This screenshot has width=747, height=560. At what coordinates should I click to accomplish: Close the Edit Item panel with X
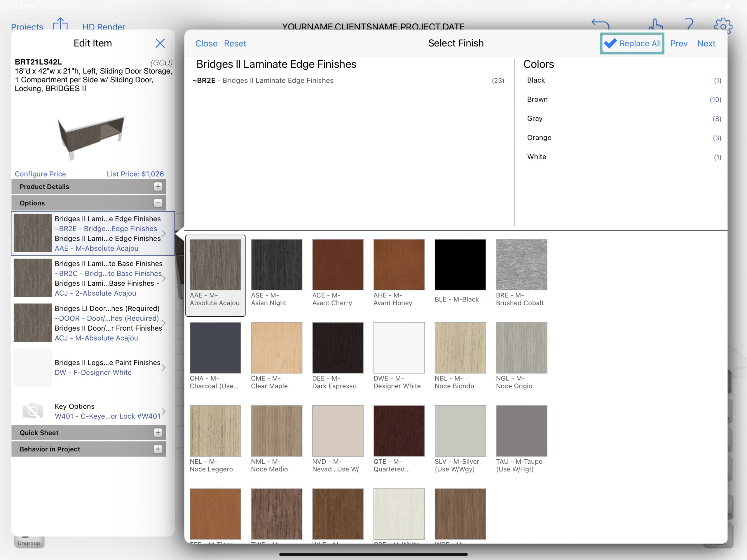(160, 43)
